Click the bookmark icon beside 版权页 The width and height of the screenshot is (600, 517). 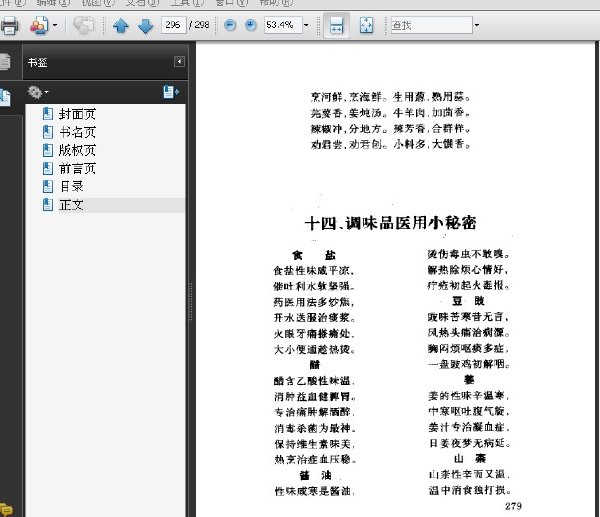(x=48, y=150)
